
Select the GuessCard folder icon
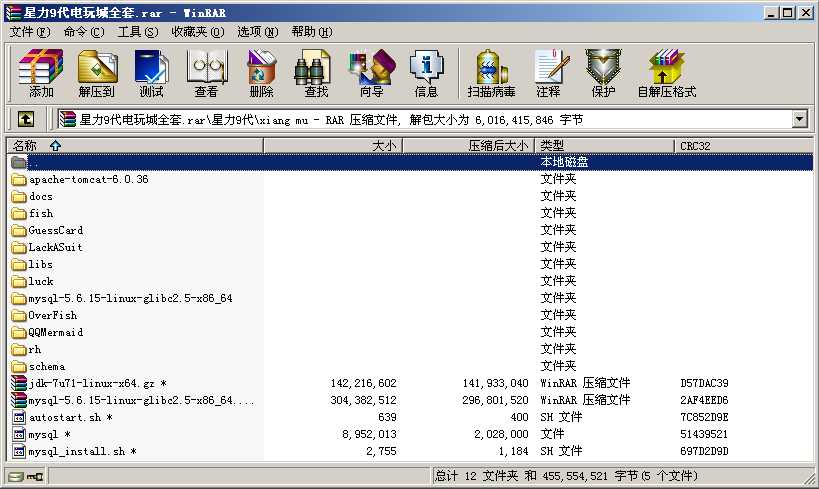[x=19, y=230]
